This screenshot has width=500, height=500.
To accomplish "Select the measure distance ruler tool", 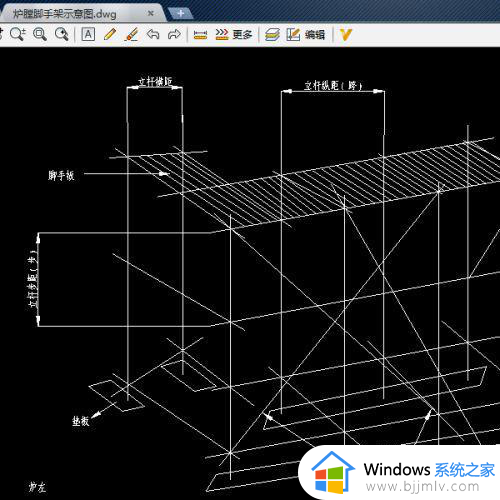I will coord(200,35).
